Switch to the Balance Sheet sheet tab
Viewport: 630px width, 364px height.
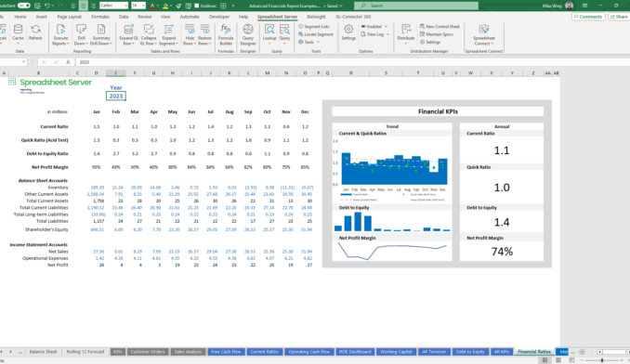click(43, 352)
